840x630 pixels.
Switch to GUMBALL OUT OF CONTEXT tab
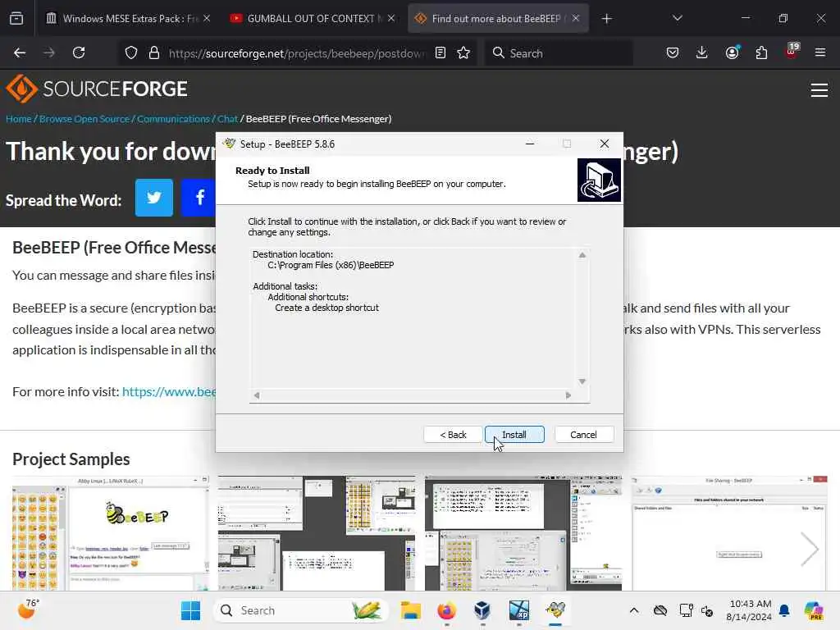(x=312, y=19)
